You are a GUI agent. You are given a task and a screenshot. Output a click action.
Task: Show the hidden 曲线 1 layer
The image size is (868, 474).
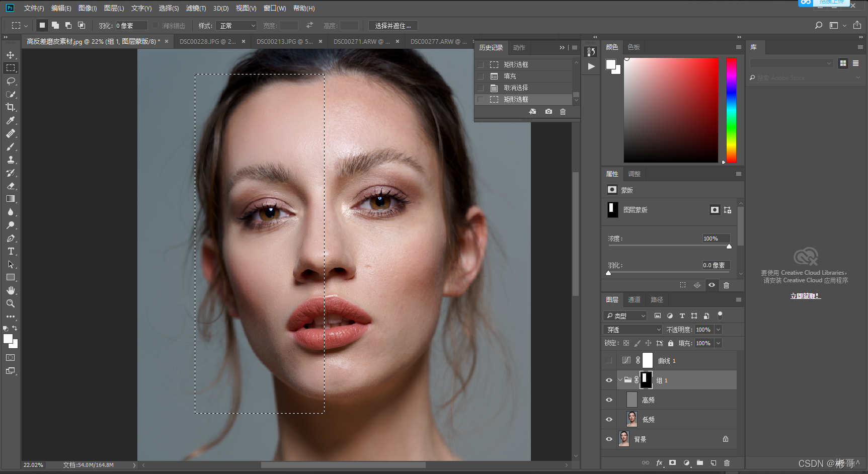click(609, 360)
